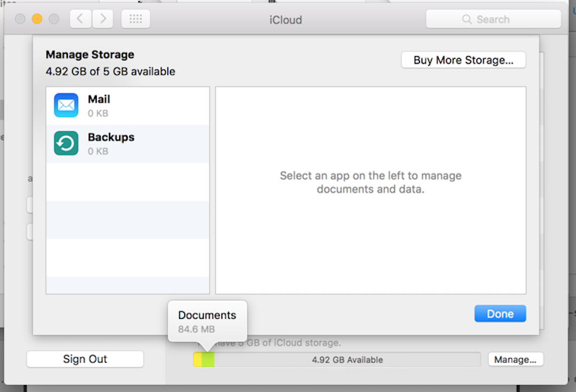Click the yellow minimize window button

click(37, 19)
